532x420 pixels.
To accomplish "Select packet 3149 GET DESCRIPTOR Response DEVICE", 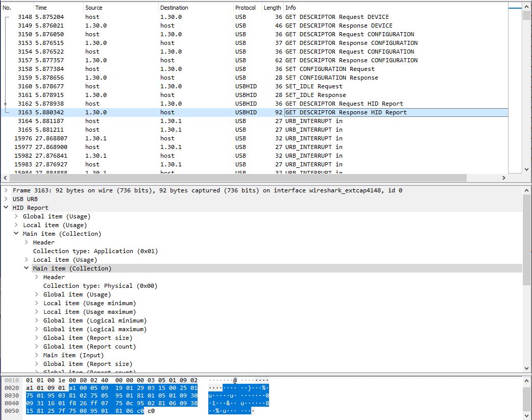I will 254,26.
